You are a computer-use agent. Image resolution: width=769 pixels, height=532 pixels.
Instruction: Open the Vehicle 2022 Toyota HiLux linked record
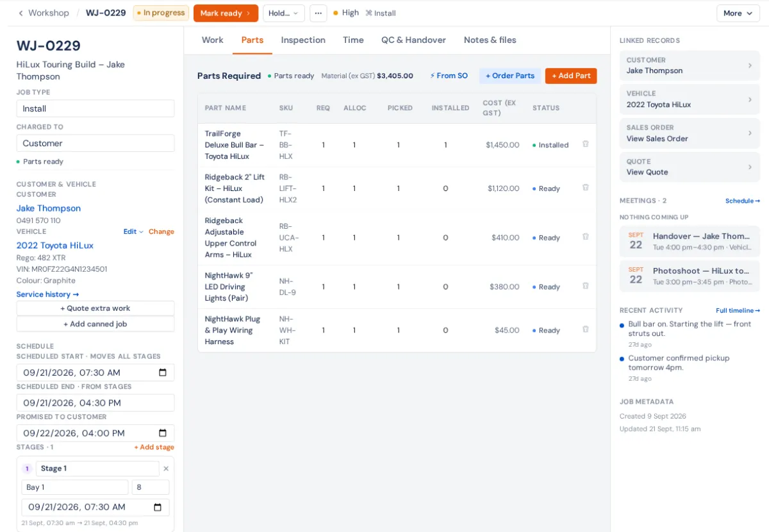pyautogui.click(x=690, y=99)
